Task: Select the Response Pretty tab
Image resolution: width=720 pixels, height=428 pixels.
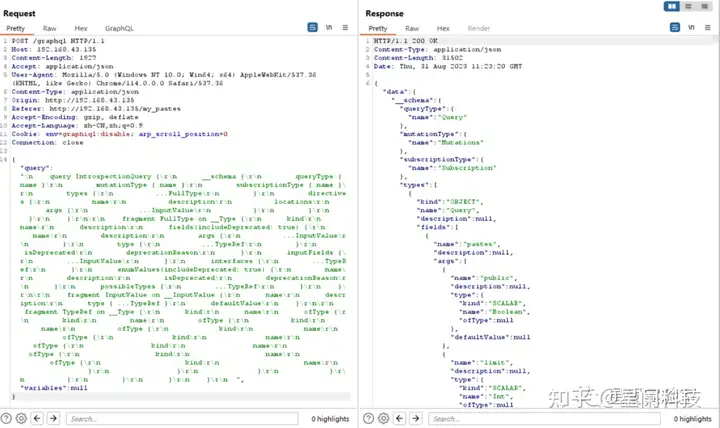Action: 378,28
